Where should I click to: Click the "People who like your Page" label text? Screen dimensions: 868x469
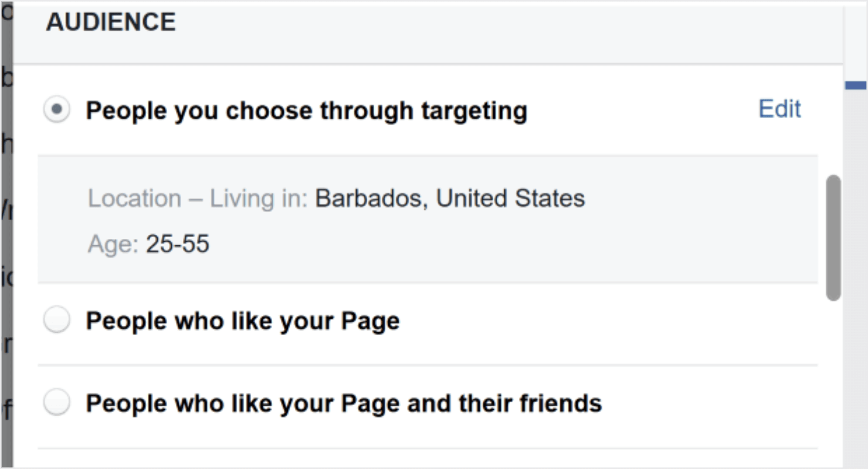[243, 321]
